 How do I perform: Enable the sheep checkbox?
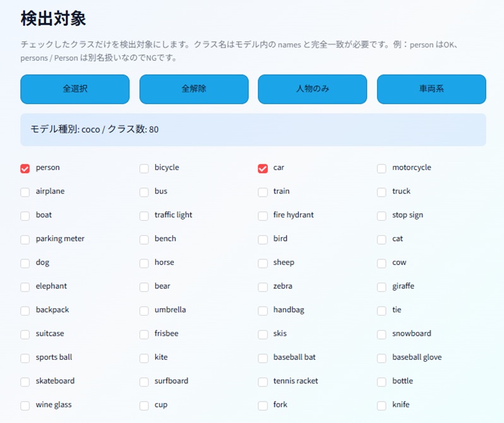point(263,264)
